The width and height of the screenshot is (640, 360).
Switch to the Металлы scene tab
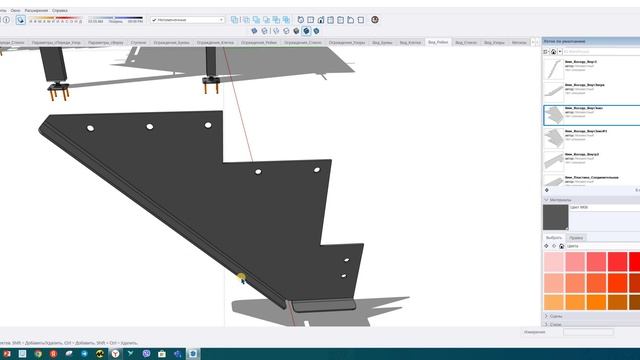pyautogui.click(x=519, y=42)
